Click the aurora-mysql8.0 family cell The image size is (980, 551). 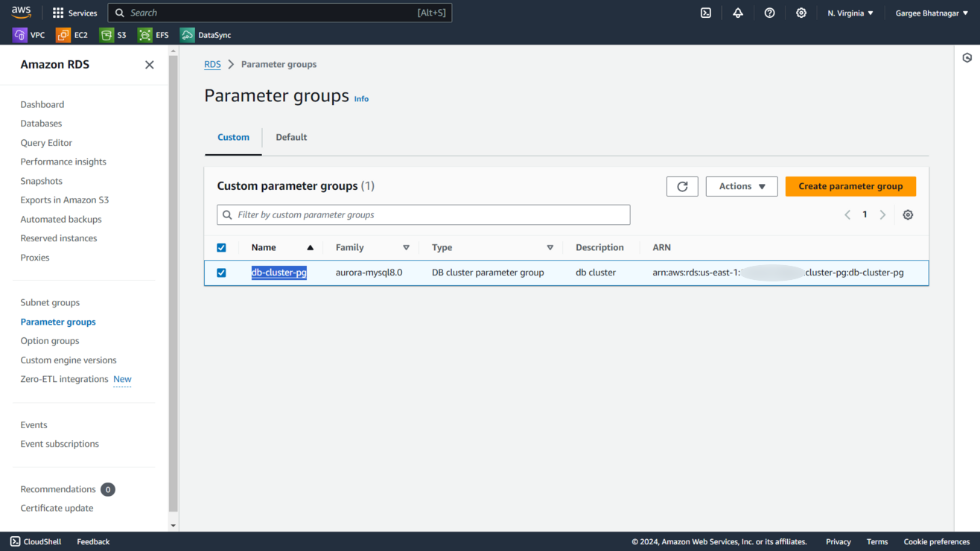[369, 273]
